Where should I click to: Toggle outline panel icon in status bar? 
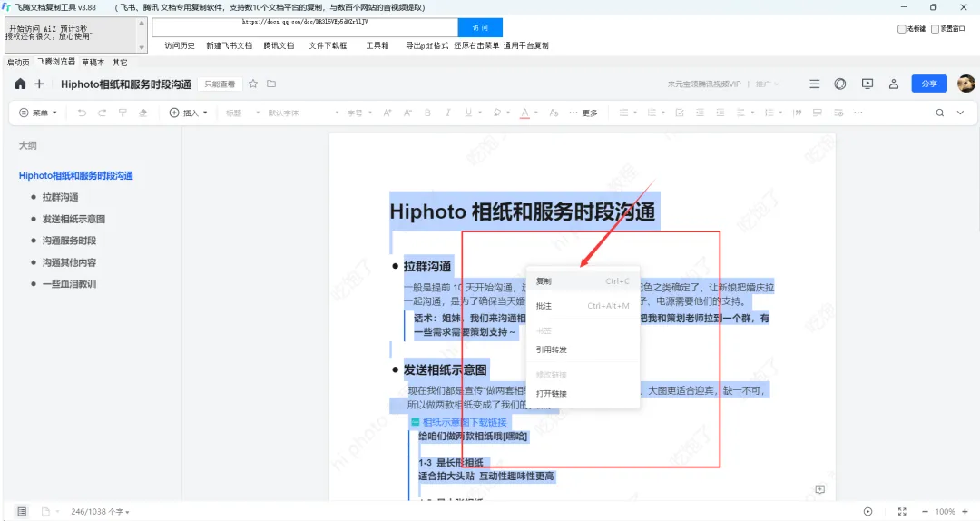(x=22, y=512)
